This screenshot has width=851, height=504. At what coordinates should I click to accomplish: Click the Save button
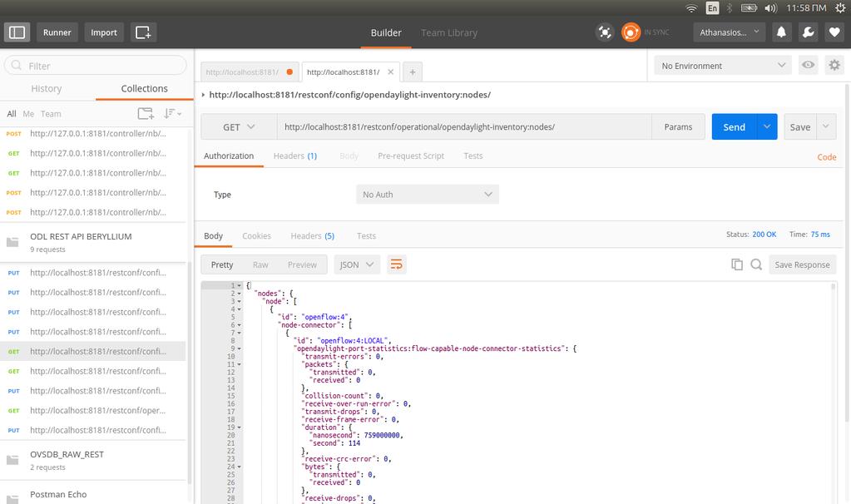coord(800,127)
